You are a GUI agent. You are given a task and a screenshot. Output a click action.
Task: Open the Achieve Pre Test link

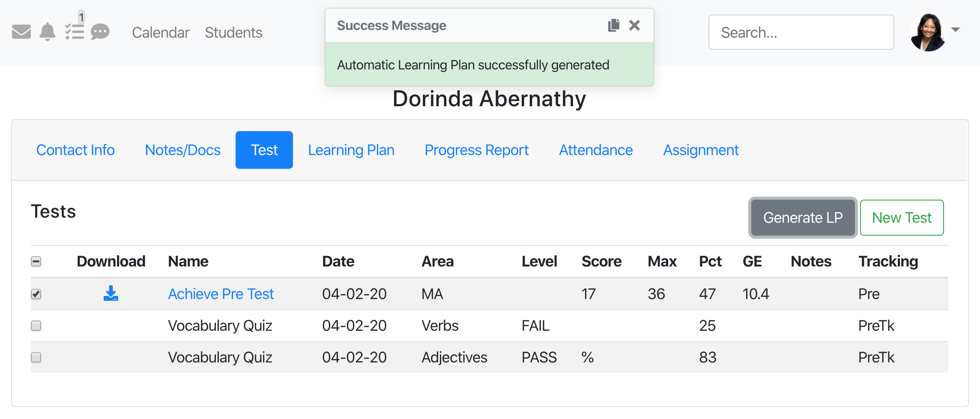tap(221, 294)
